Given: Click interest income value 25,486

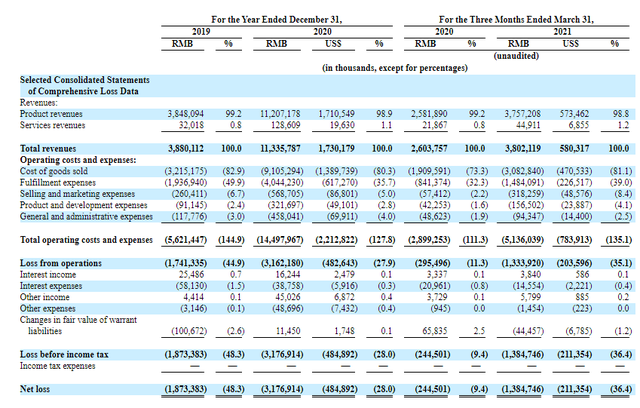Looking at the screenshot, I should [191, 275].
